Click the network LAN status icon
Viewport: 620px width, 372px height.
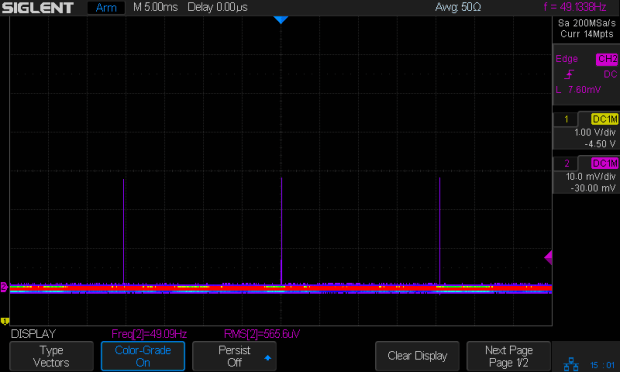click(x=571, y=364)
